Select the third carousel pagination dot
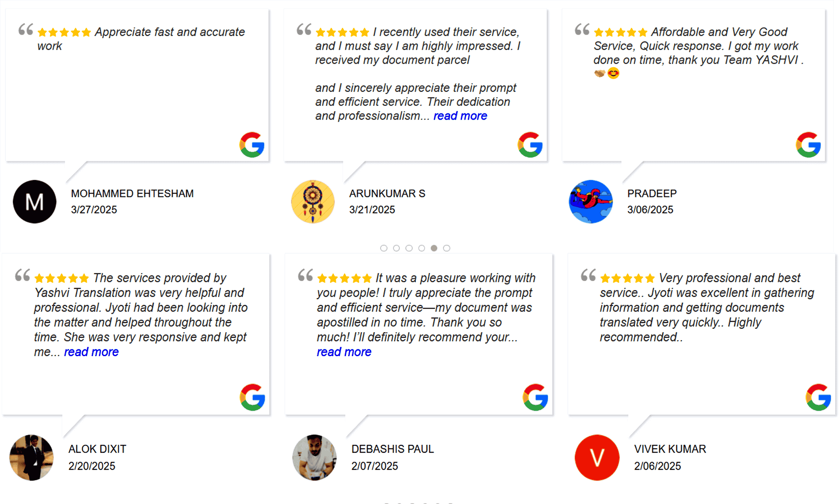This screenshot has height=504, width=840. (409, 248)
